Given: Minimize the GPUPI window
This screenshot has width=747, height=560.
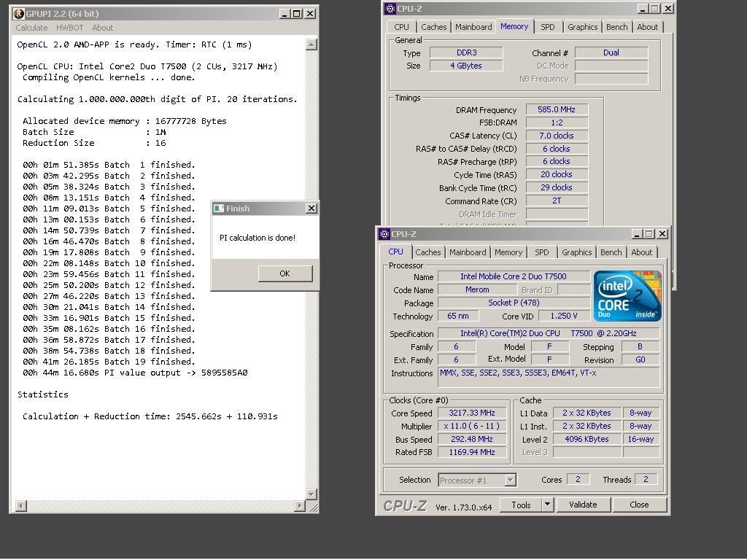Looking at the screenshot, I should (x=285, y=14).
